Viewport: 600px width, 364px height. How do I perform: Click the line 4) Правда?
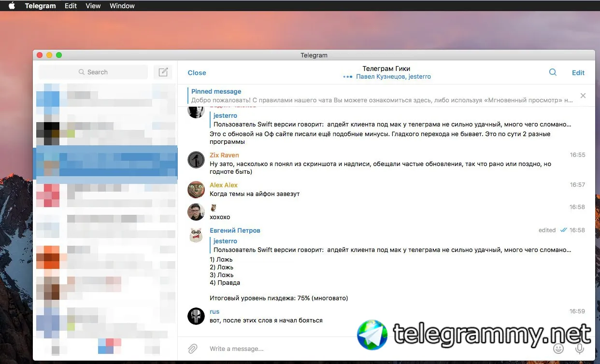coord(225,282)
